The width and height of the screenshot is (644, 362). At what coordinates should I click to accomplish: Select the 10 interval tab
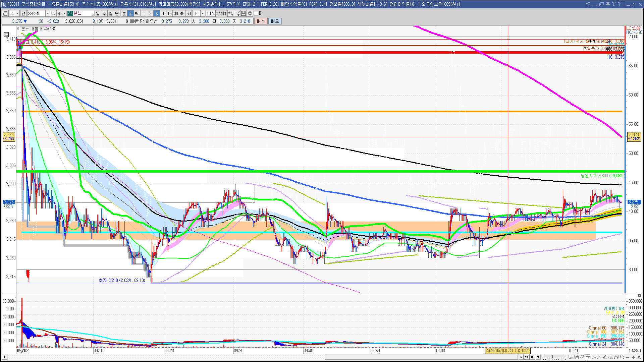[x=163, y=13]
